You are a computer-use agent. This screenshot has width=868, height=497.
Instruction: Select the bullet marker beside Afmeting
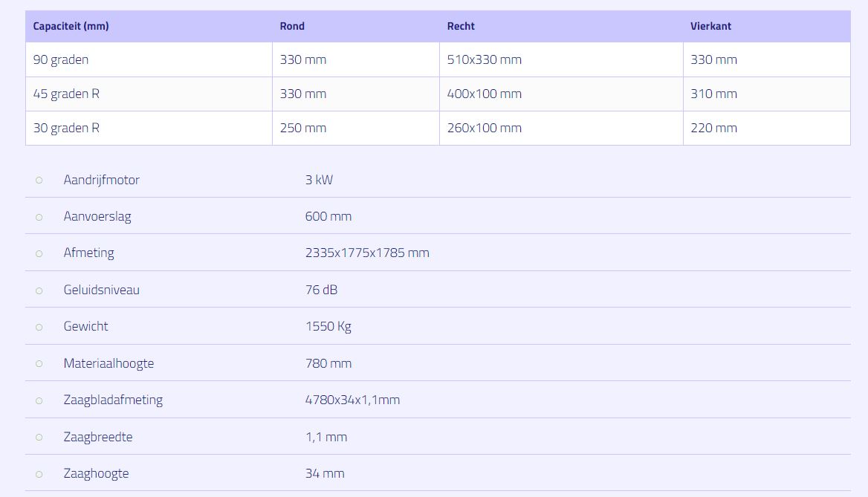[39, 253]
